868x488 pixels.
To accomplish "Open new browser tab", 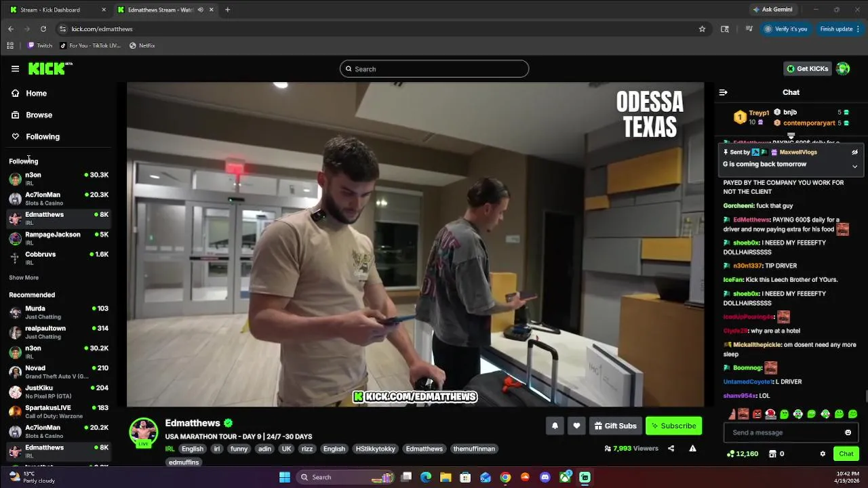I will (227, 9).
